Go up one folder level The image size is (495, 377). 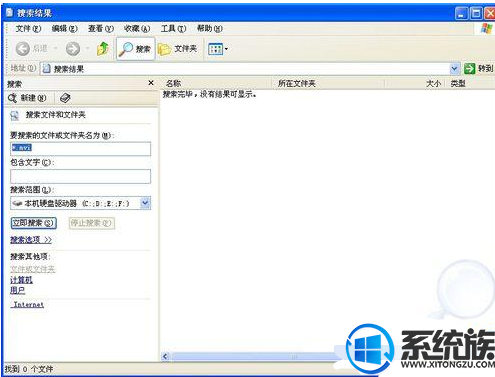[103, 49]
